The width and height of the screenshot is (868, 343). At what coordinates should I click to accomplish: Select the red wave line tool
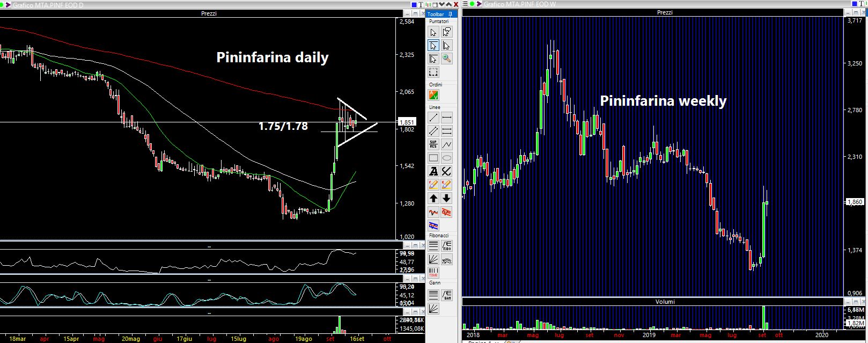pyautogui.click(x=433, y=211)
